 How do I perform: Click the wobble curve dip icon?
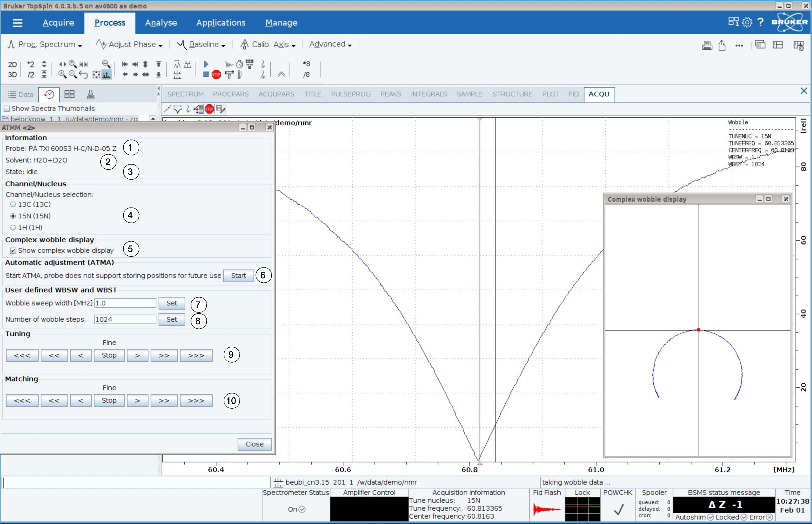click(177, 109)
